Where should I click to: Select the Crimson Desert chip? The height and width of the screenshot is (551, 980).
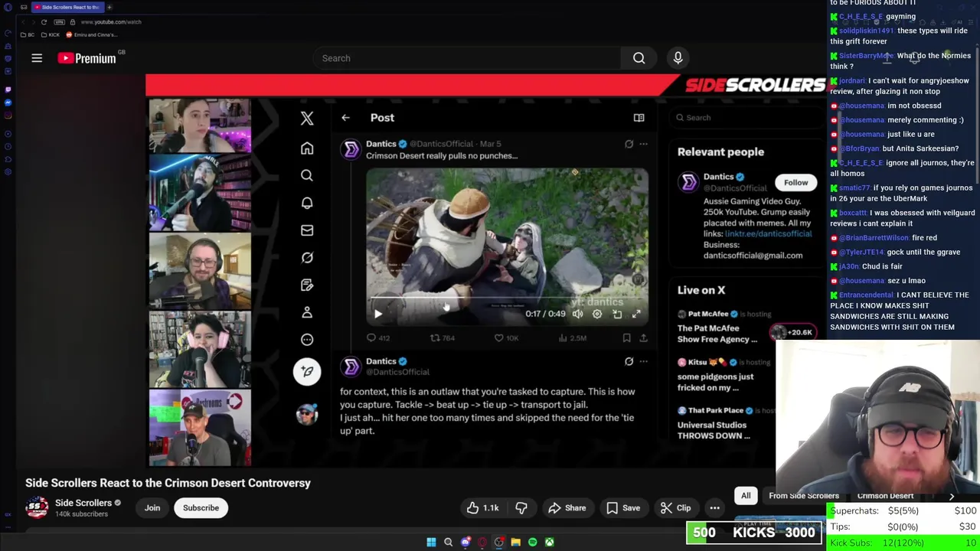click(x=885, y=496)
